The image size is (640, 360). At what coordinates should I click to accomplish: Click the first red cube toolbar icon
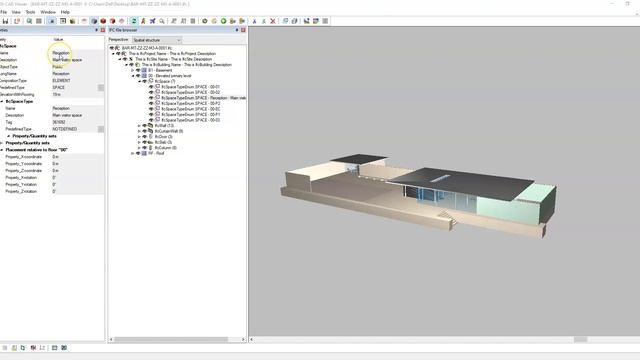click(x=103, y=21)
